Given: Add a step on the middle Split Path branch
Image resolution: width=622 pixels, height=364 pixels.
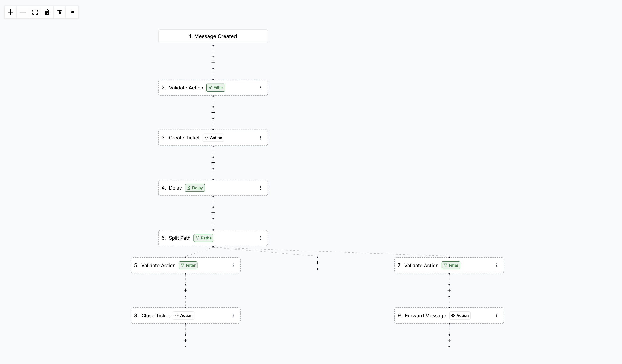Looking at the screenshot, I should tap(317, 263).
